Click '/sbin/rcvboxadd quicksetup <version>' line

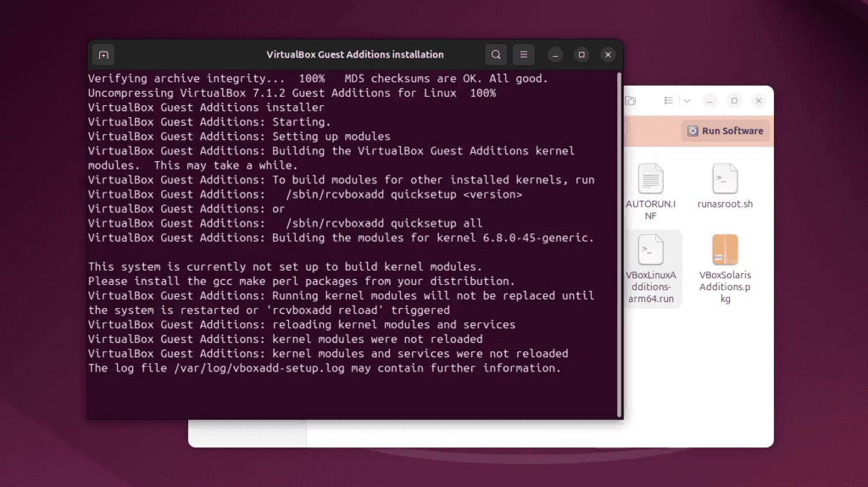(305, 194)
